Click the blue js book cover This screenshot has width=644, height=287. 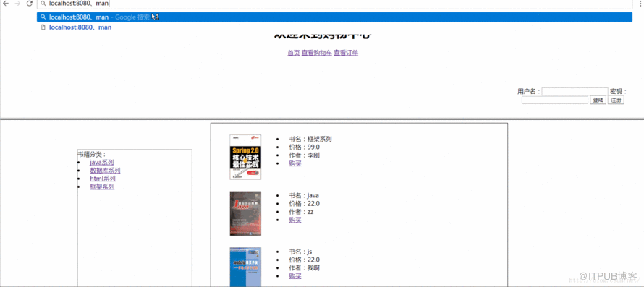pyautogui.click(x=245, y=267)
